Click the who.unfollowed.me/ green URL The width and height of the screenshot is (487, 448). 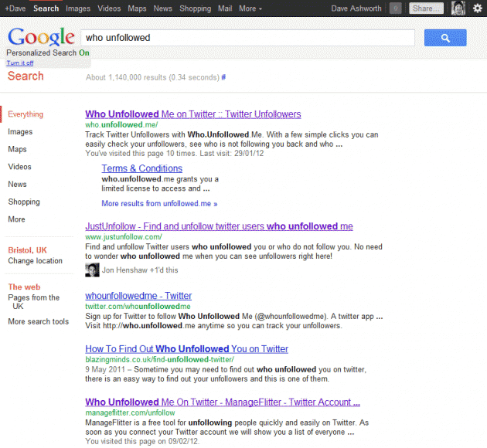click(x=121, y=124)
